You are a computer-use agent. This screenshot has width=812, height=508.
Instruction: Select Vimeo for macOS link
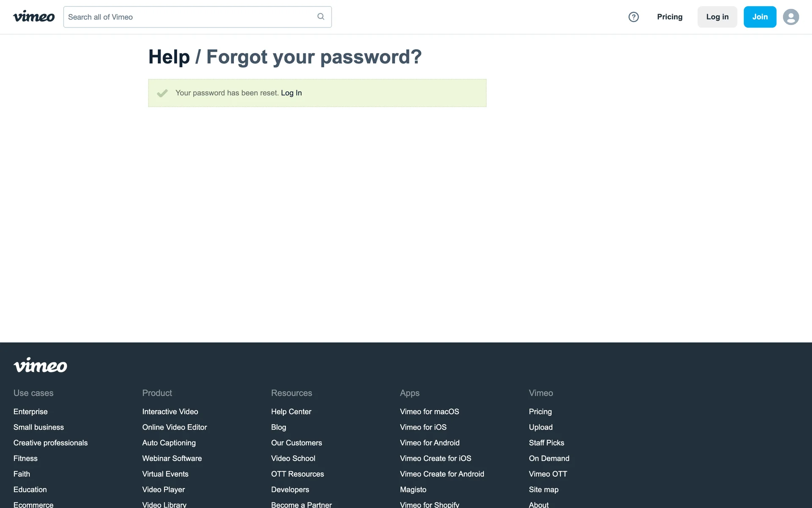click(x=429, y=411)
